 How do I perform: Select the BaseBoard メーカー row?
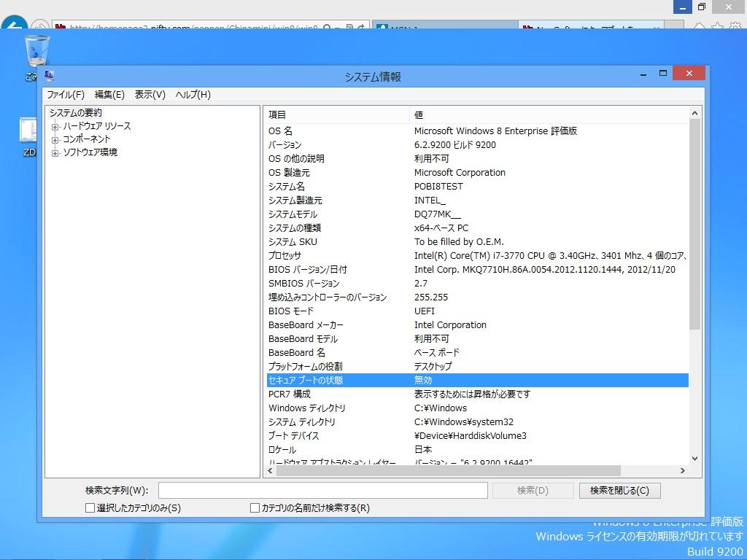click(x=476, y=324)
